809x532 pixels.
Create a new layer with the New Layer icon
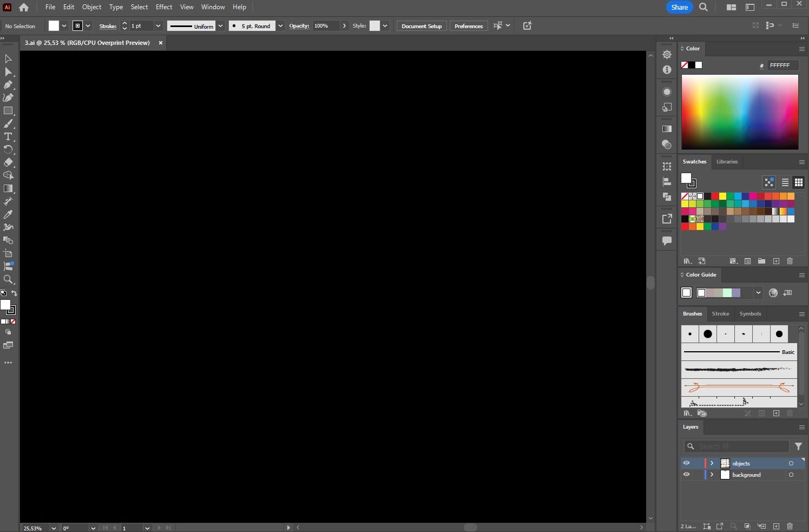pos(775,526)
